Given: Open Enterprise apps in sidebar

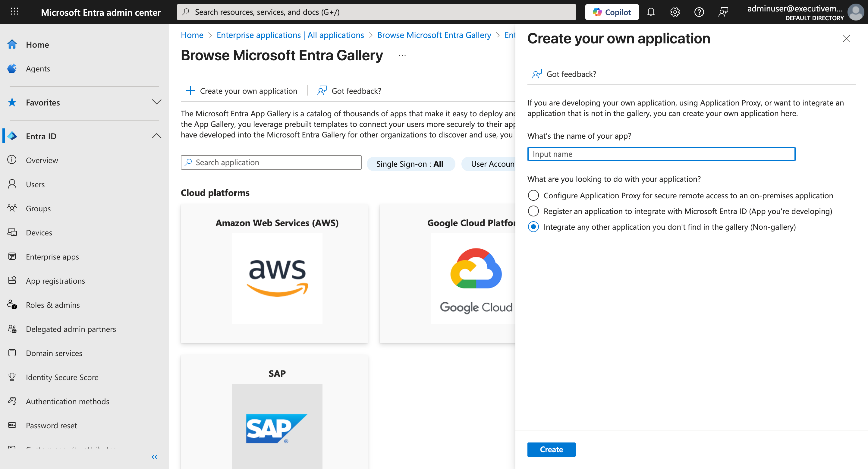Looking at the screenshot, I should 52,257.
